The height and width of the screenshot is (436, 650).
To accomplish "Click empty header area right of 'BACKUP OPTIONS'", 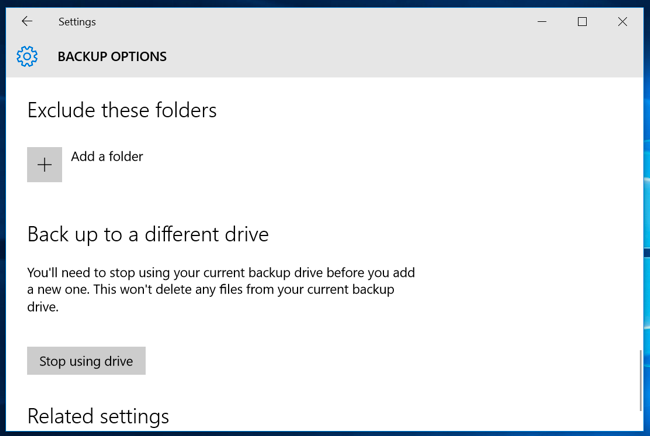I will 400,57.
